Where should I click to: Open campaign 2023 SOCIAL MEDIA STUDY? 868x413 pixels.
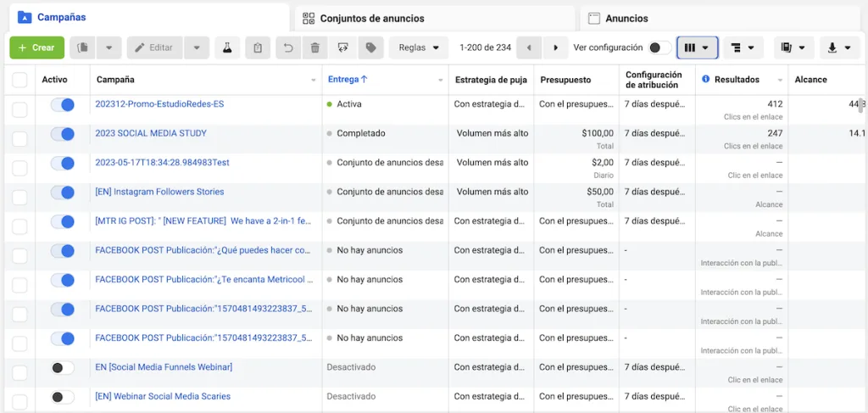pyautogui.click(x=151, y=133)
